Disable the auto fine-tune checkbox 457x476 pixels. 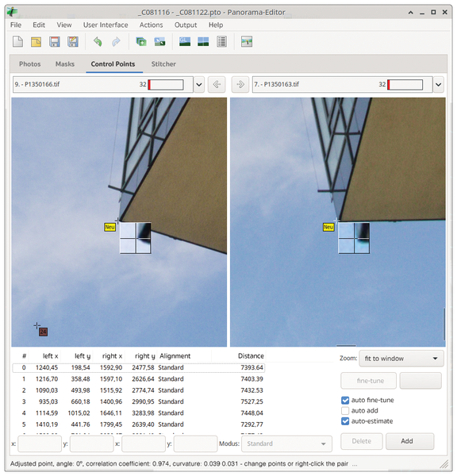(x=345, y=400)
